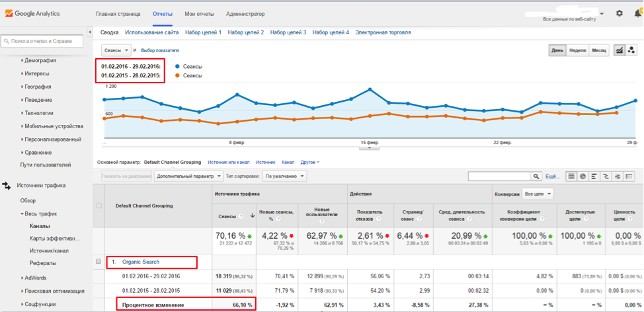This screenshot has height=312, width=644.
Task: Click the 15 февр. chart collapse handle
Action: tap(369, 149)
